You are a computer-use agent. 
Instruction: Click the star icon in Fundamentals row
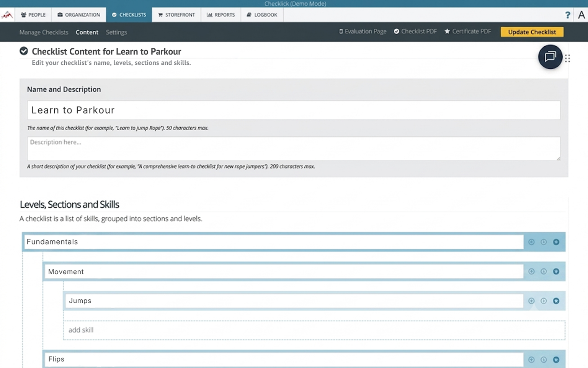(556, 242)
